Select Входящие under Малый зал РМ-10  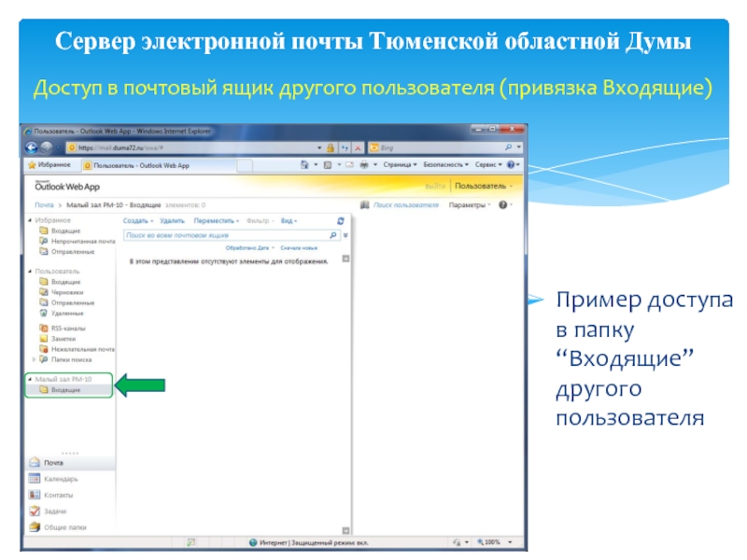60,389
